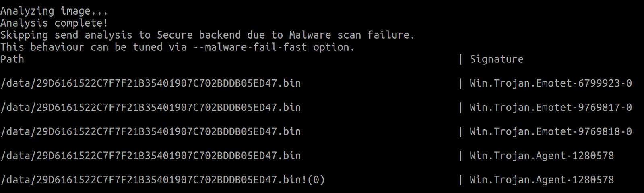Click signature Win.Trojan.Emotet-6799923-0

point(551,84)
